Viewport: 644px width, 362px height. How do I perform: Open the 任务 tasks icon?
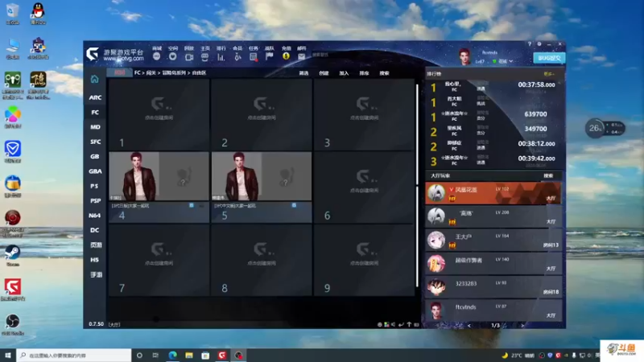pyautogui.click(x=254, y=56)
